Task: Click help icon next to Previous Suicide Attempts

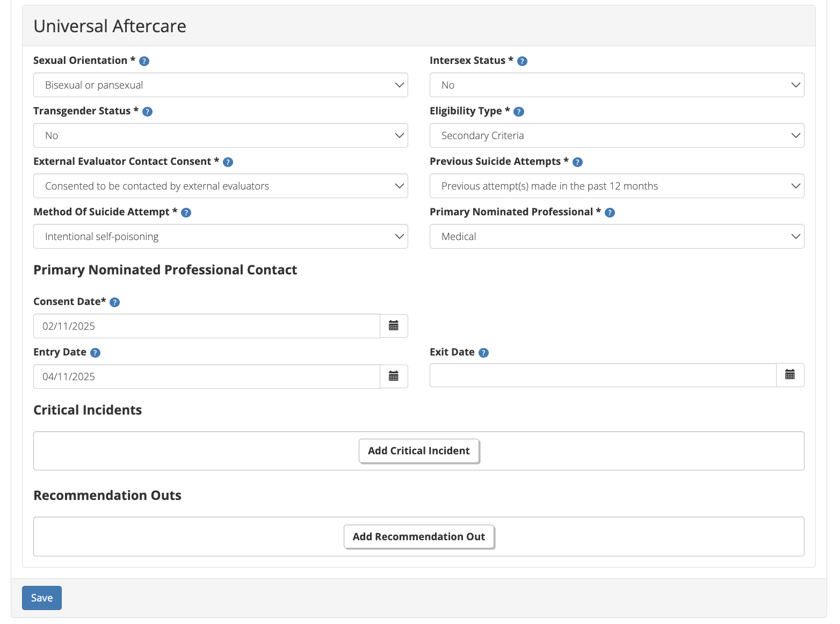Action: 577,162
